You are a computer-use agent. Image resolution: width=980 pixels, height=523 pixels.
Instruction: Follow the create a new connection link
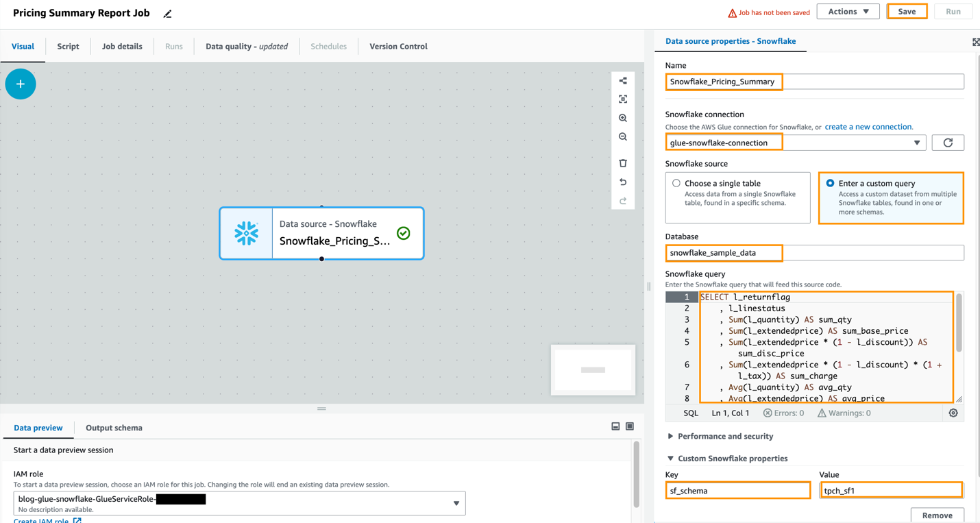coord(868,127)
